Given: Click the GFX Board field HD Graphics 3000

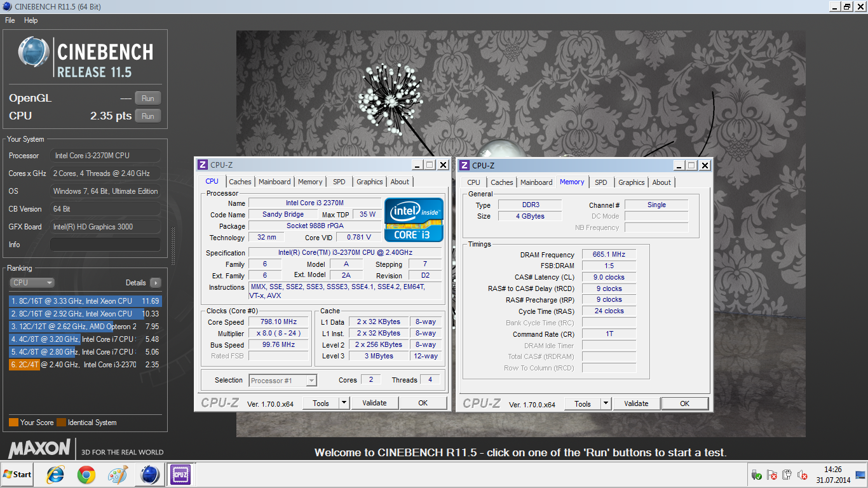Looking at the screenshot, I should pyautogui.click(x=105, y=227).
